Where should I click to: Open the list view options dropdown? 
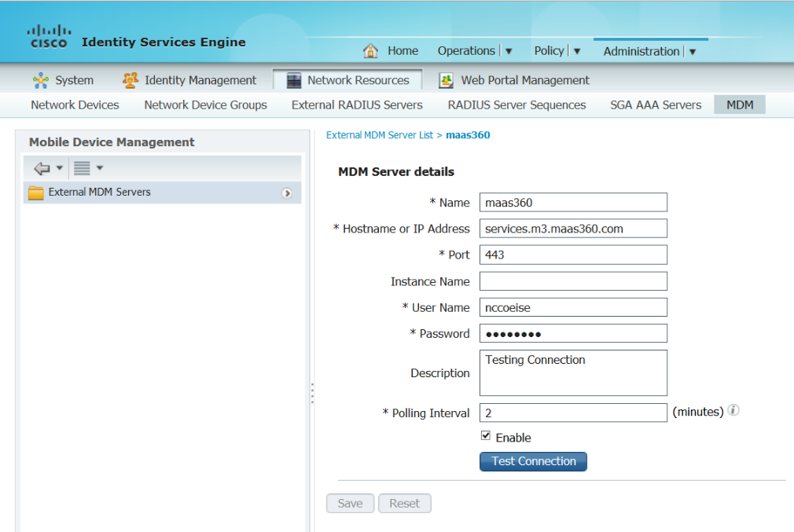(x=100, y=168)
